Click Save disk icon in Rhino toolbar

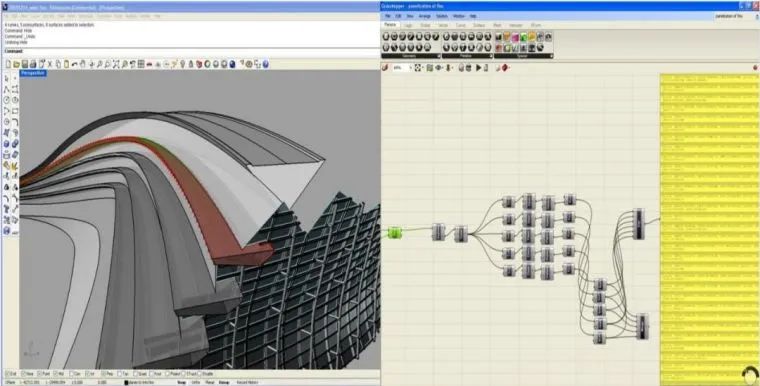(x=24, y=64)
